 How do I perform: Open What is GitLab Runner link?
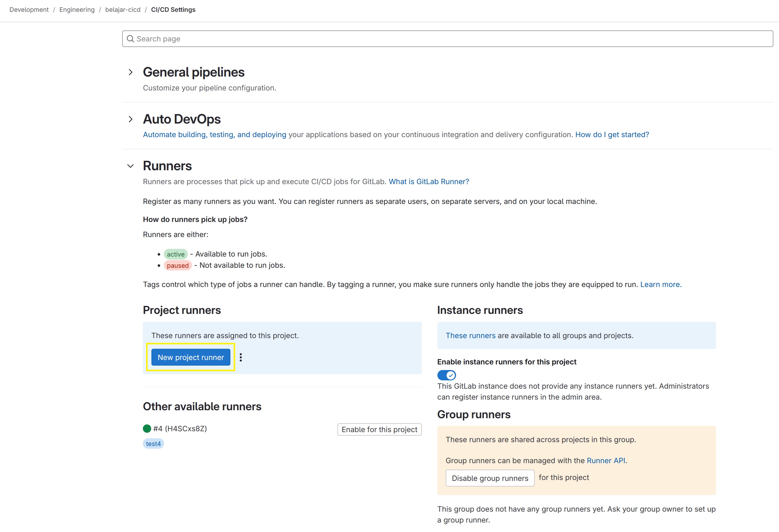(429, 181)
